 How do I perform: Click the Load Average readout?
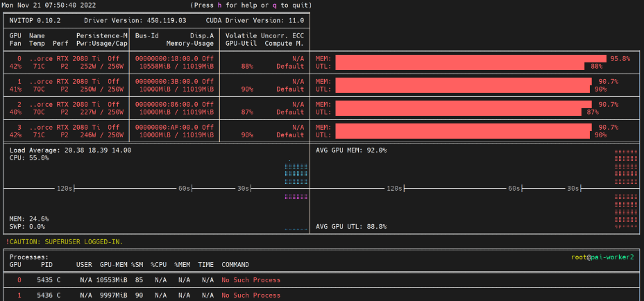click(x=70, y=150)
